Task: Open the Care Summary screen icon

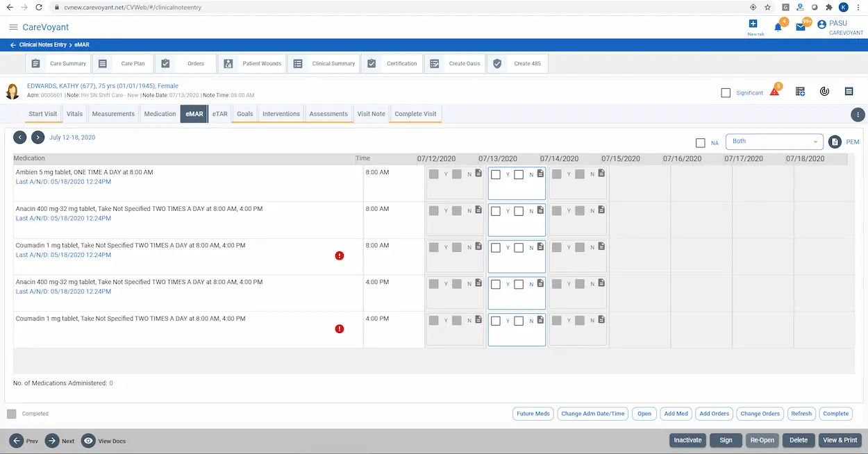Action: tap(35, 63)
